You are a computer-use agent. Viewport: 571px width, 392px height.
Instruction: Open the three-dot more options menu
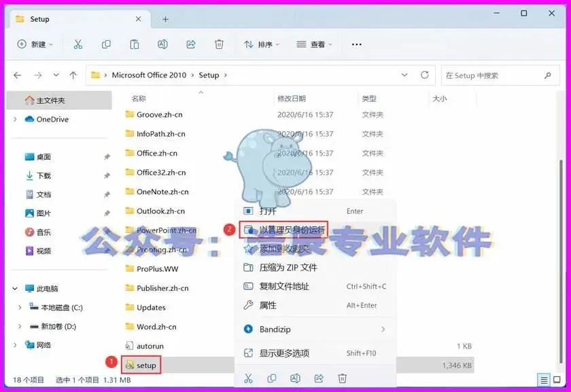356,44
